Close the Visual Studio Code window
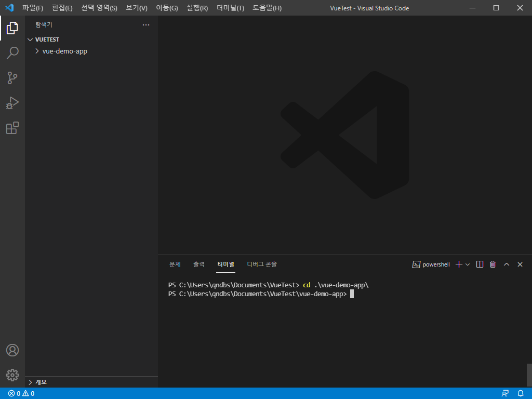 tap(520, 8)
